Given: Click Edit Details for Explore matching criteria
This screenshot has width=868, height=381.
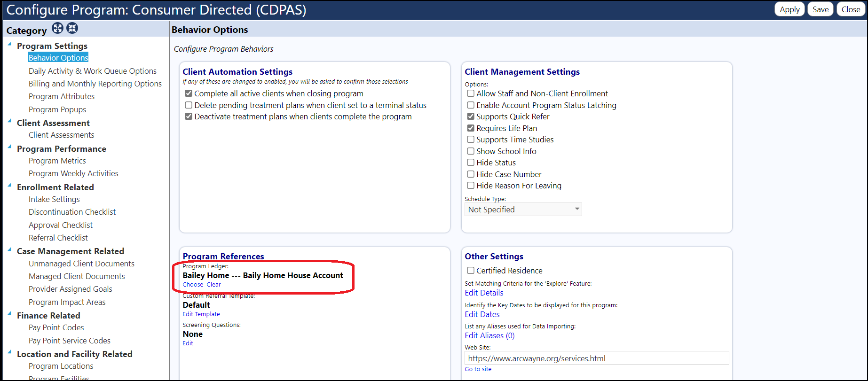Looking at the screenshot, I should (484, 293).
